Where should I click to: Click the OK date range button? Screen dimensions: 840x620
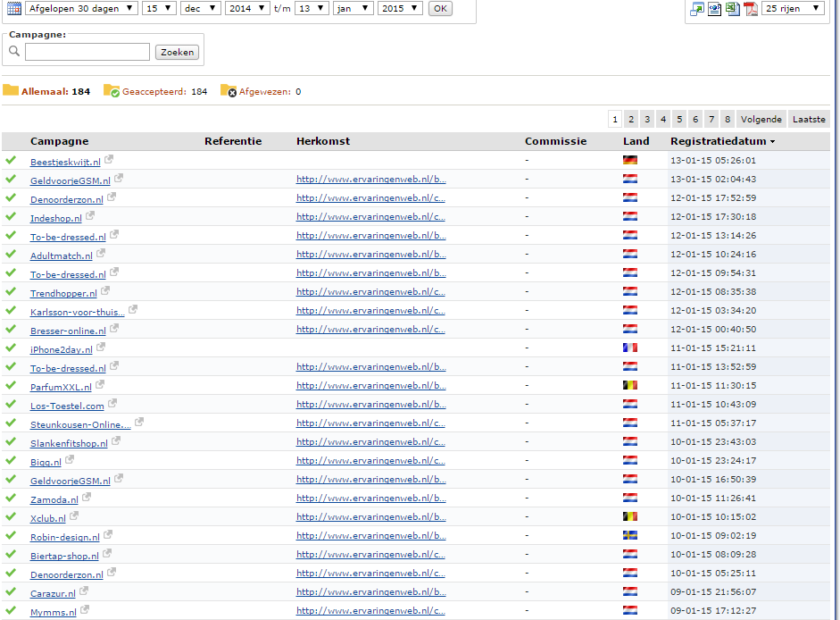point(440,9)
